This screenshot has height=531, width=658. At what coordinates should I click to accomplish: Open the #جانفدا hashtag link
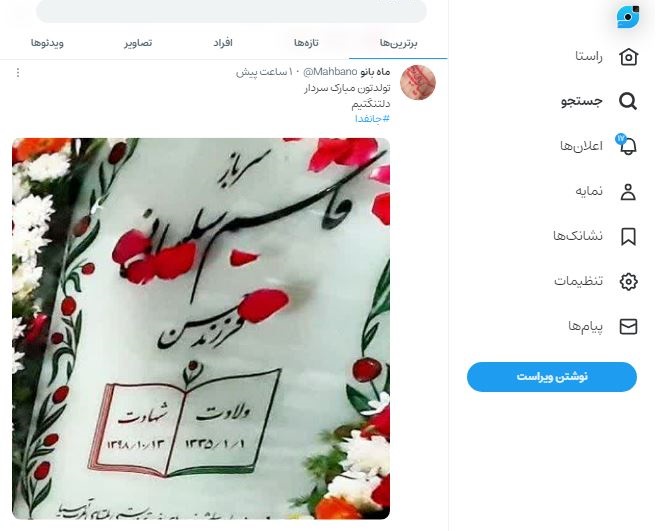coord(372,119)
